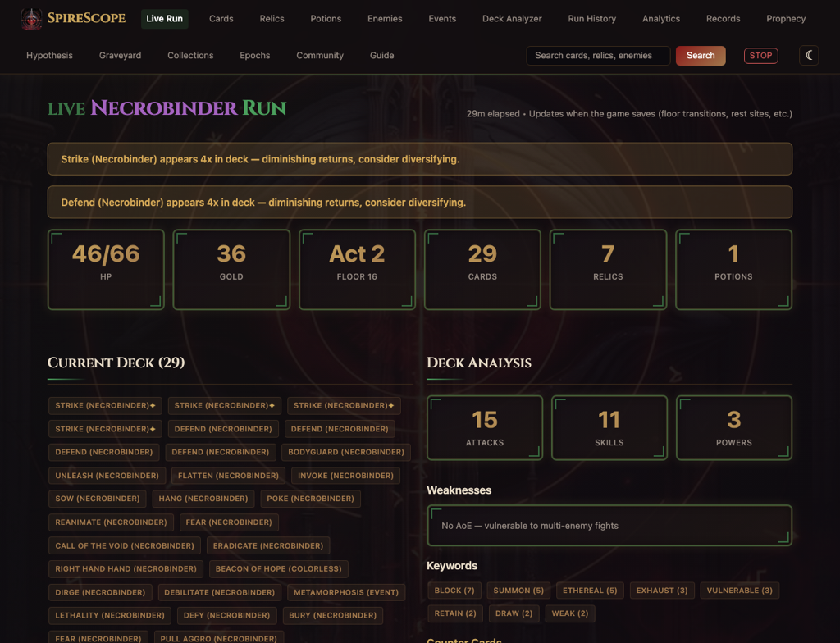This screenshot has height=643, width=840.
Task: Open the Invoke (Necrobinder) card
Action: click(x=345, y=476)
